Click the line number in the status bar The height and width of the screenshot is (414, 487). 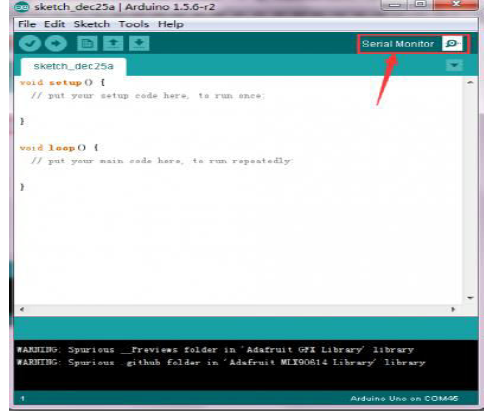tap(23, 398)
